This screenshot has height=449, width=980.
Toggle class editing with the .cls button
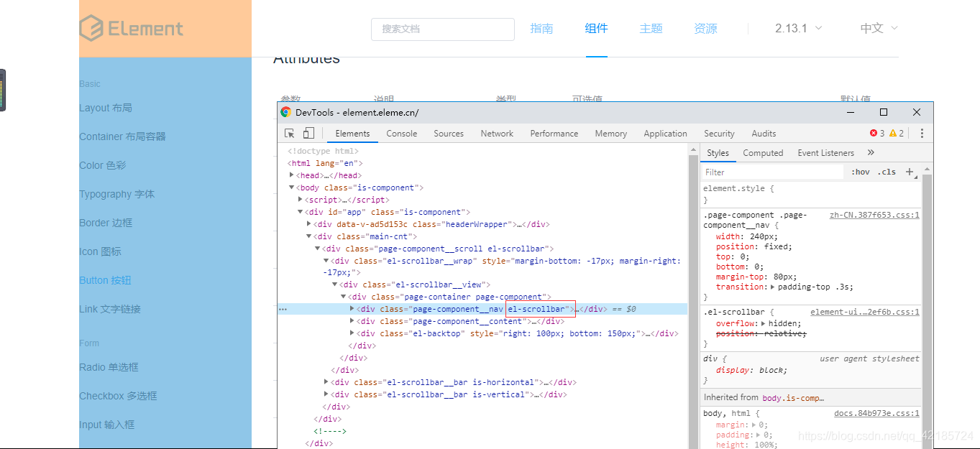click(x=888, y=172)
